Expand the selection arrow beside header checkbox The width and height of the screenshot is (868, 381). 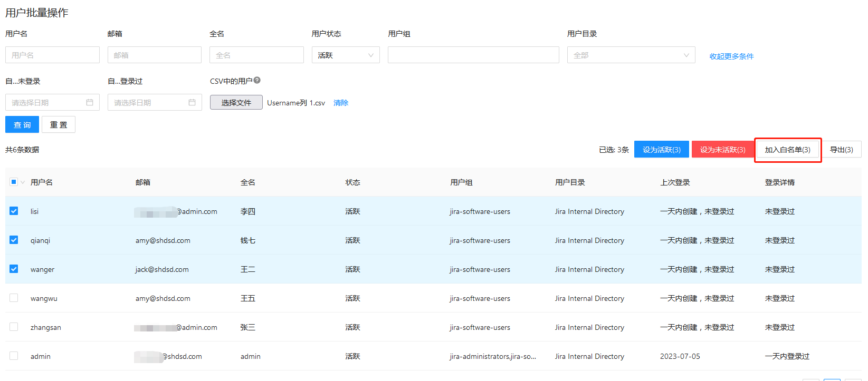(x=23, y=182)
